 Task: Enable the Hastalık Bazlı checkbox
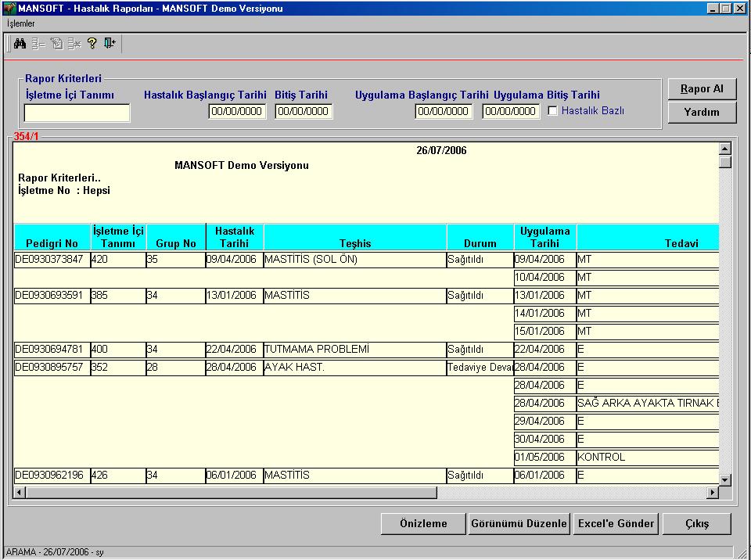553,110
